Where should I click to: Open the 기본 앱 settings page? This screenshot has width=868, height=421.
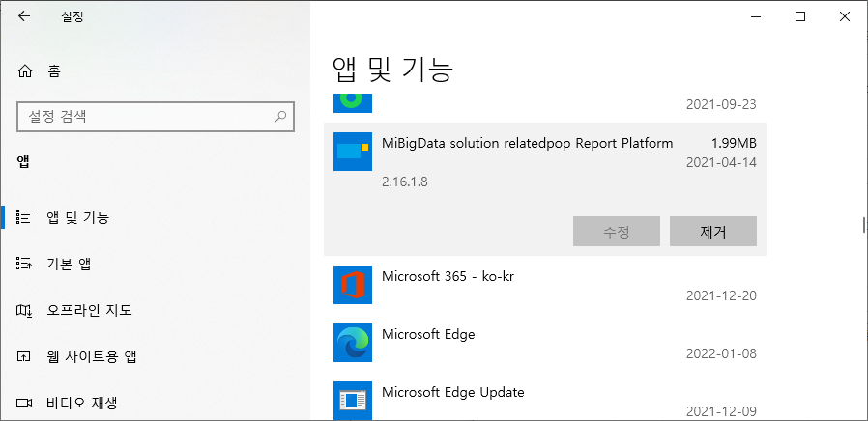pos(155,264)
